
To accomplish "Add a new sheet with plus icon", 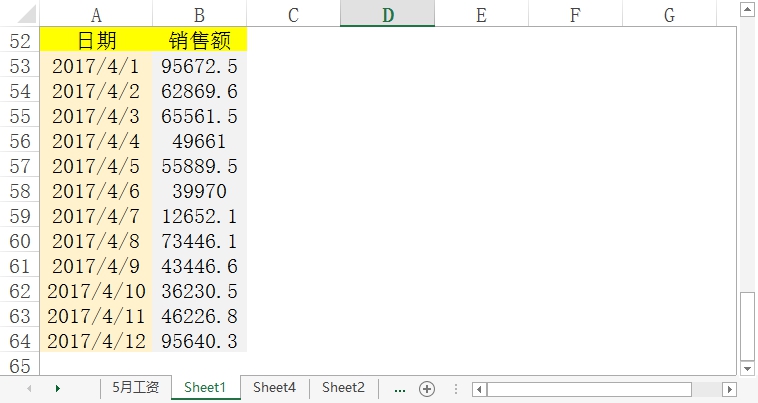I will [427, 389].
